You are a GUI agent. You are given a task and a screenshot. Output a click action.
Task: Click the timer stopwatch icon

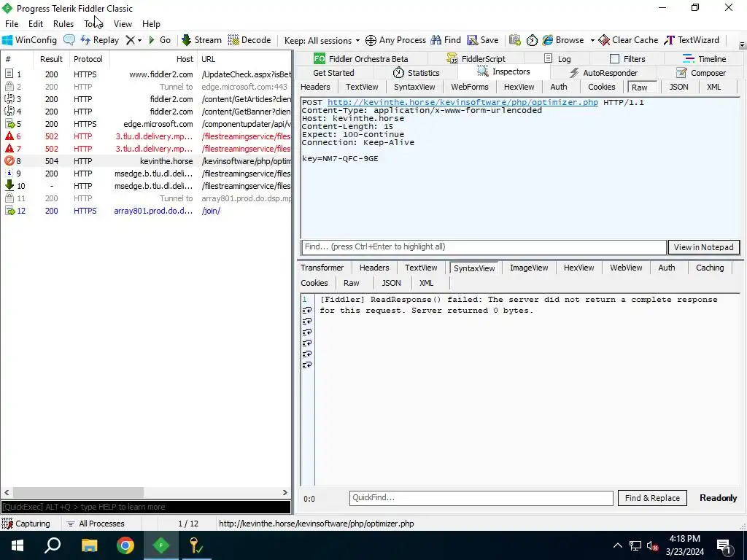click(x=532, y=41)
